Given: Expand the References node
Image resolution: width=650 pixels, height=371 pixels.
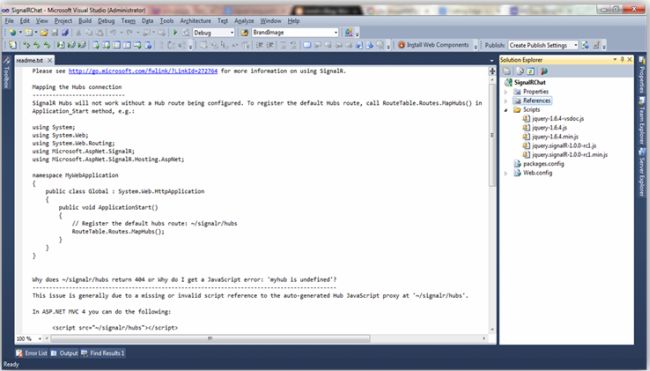Looking at the screenshot, I should point(506,101).
